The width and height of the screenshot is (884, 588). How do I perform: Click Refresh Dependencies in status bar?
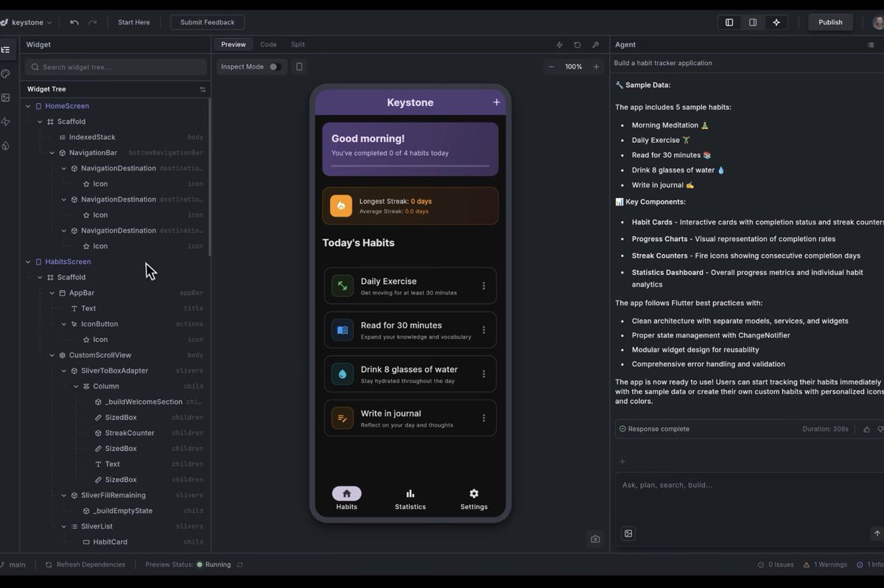(85, 565)
